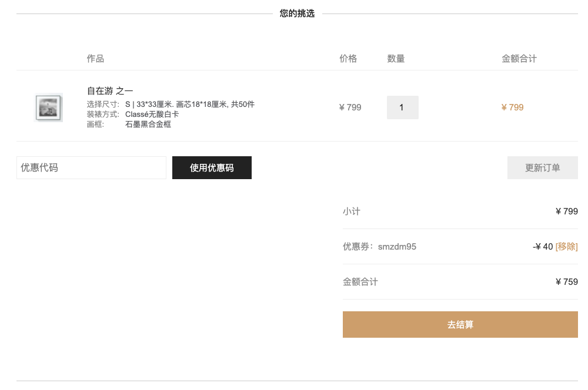Click the 小计 subtotal label

[x=352, y=211]
